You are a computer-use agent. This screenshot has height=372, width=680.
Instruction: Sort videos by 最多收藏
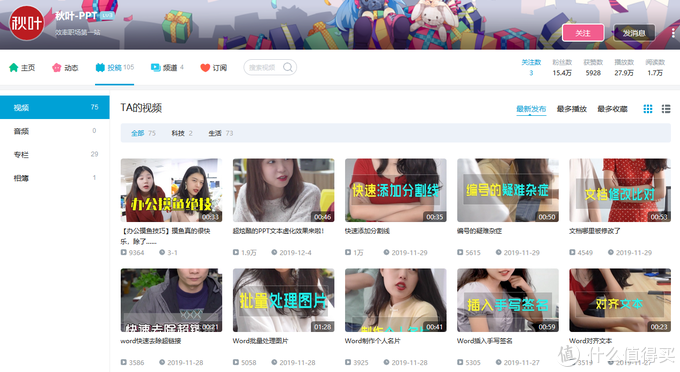612,109
